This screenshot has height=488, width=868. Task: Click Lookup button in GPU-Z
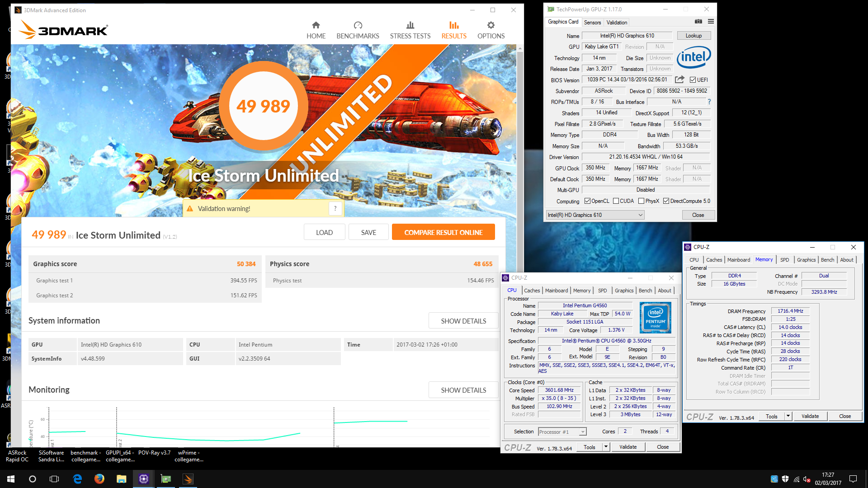click(x=693, y=36)
